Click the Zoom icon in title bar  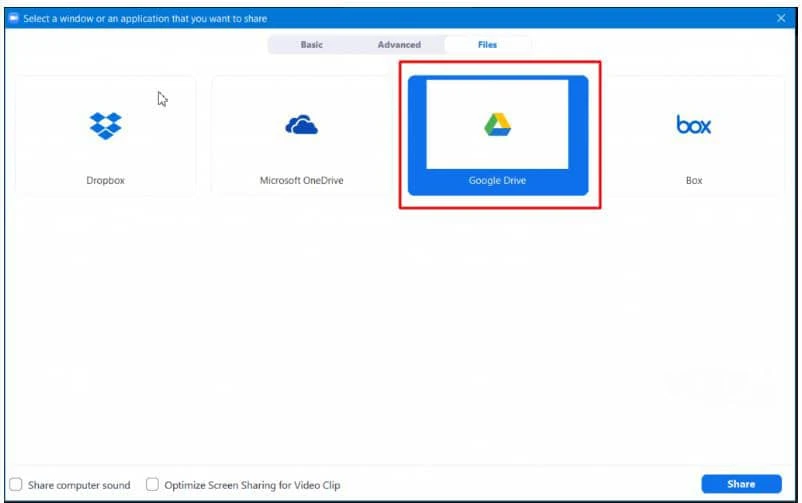coord(14,18)
